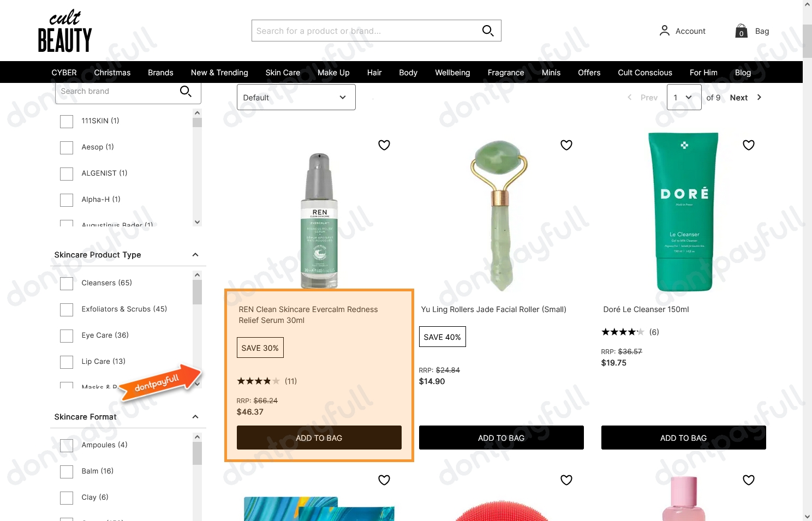Add the REN serum to bag
This screenshot has width=812, height=521.
point(319,438)
